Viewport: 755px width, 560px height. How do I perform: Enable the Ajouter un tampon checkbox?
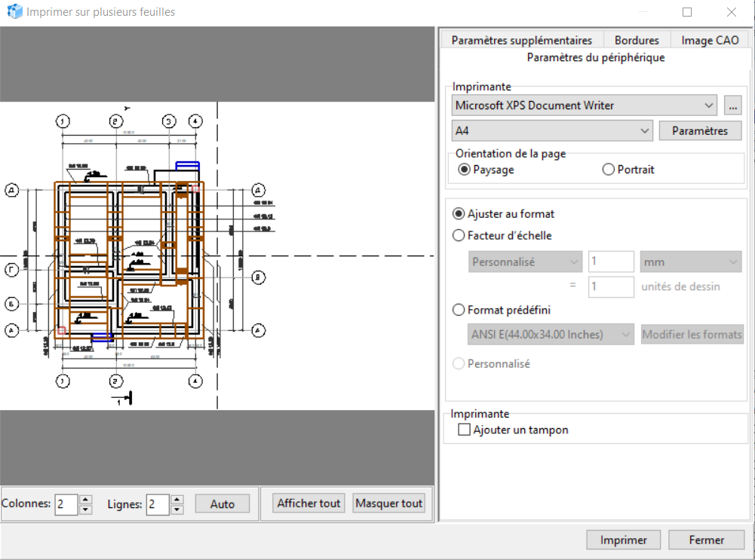coord(465,430)
